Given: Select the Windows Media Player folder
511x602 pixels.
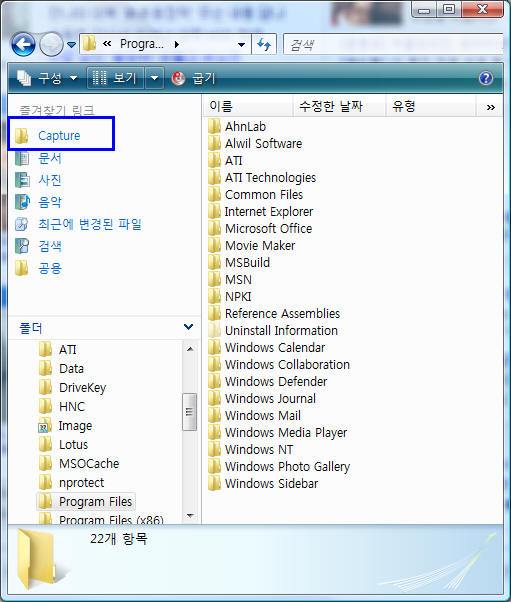Looking at the screenshot, I should (x=278, y=432).
